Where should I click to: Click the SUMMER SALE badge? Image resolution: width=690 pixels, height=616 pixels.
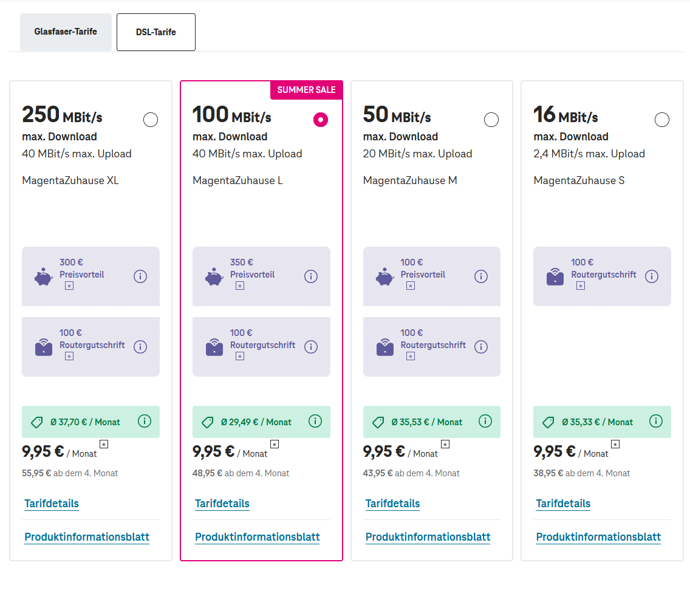306,90
